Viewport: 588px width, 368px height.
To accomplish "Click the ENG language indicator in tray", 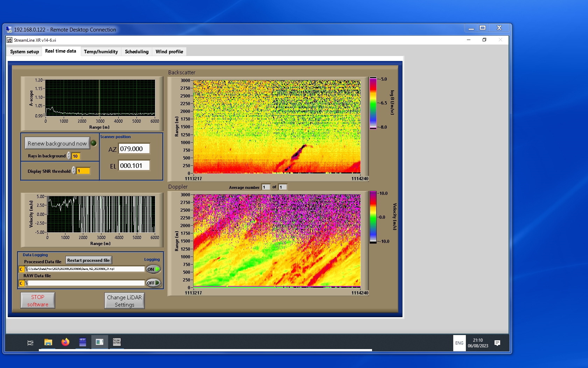I will point(459,343).
